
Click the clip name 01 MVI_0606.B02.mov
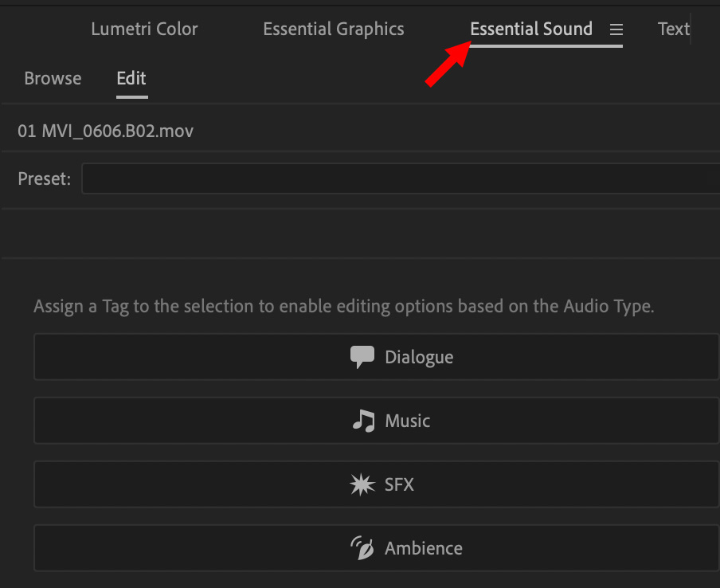point(105,131)
